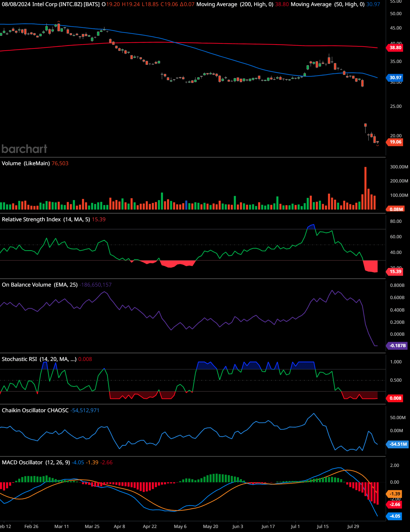Click the 0.08M volume axis tag
Viewport: 410px width, 532px height.
pyautogui.click(x=395, y=209)
